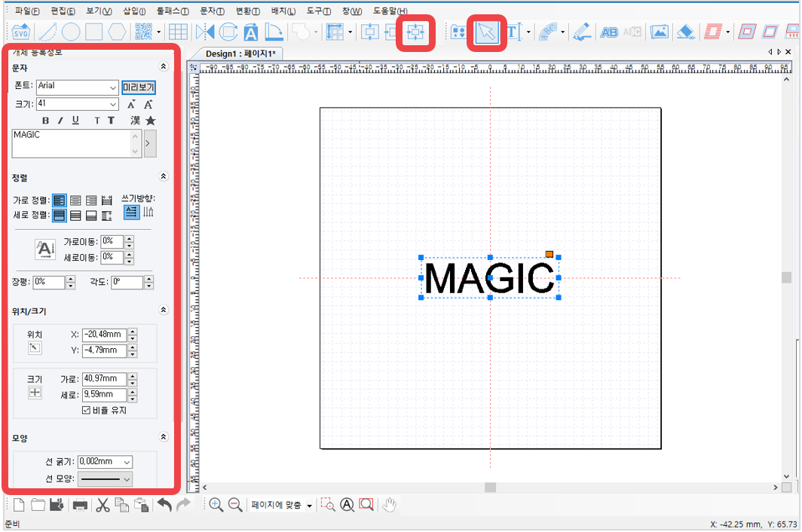Save the file with disk icon
The width and height of the screenshot is (802, 532).
(57, 505)
